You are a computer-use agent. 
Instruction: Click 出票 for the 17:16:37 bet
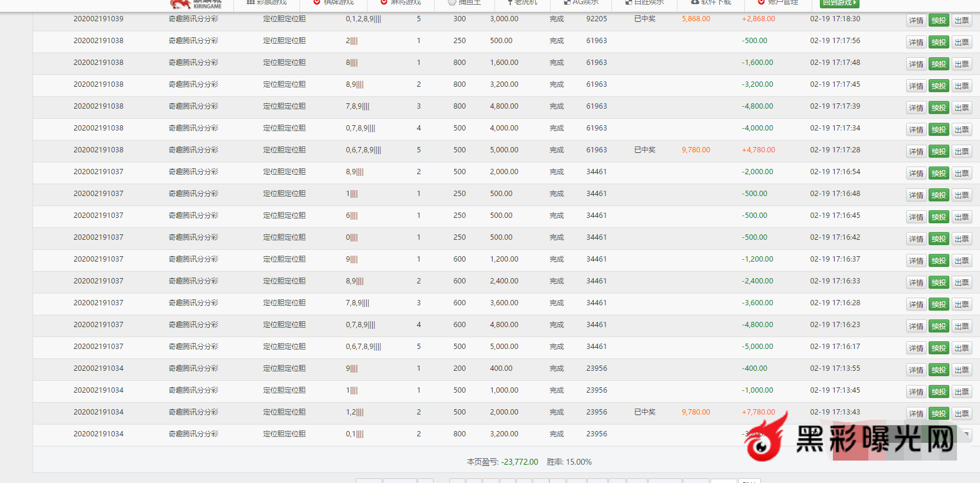962,261
